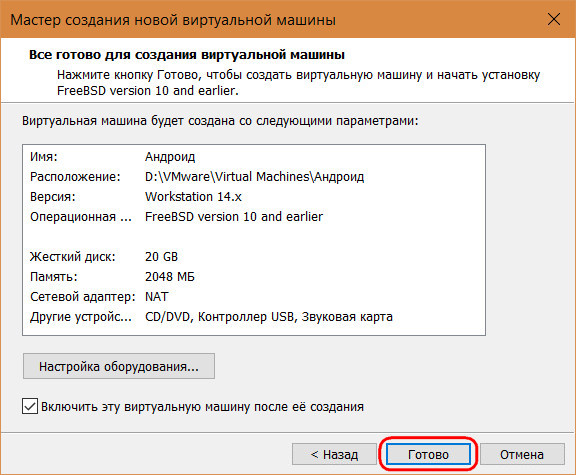The width and height of the screenshot is (576, 475).
Task: Select the Жесткий диск 20 GB row
Action: click(254, 256)
